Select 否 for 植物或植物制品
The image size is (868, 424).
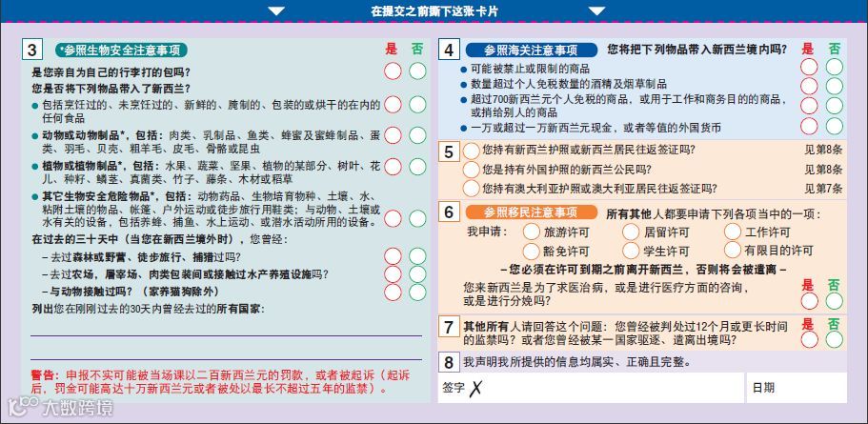418,166
